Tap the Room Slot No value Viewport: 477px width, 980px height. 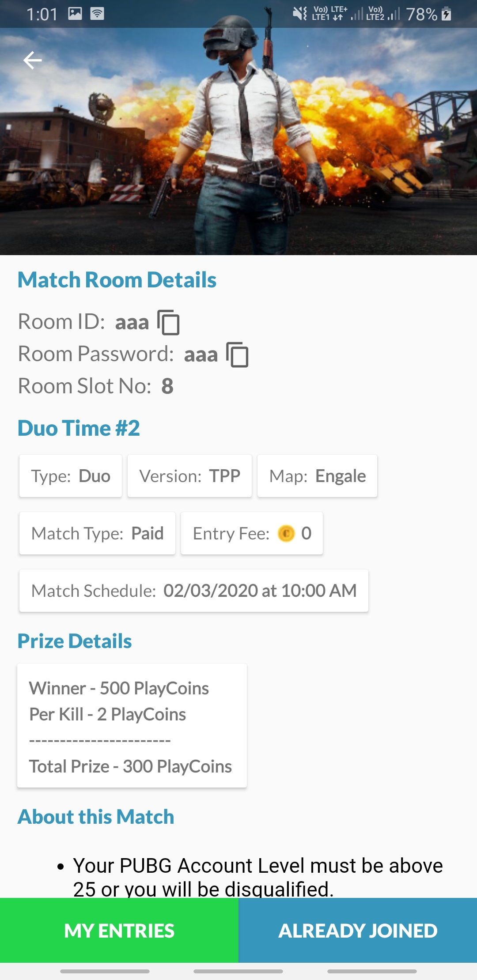pos(167,386)
